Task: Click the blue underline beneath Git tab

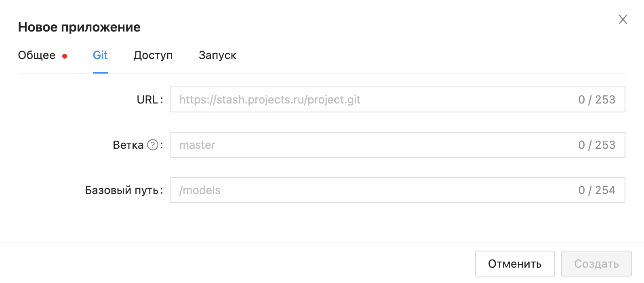Action: point(101,73)
